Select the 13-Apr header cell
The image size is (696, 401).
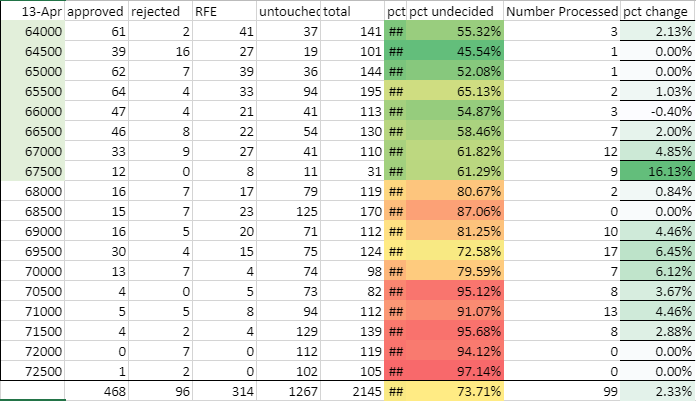34,11
